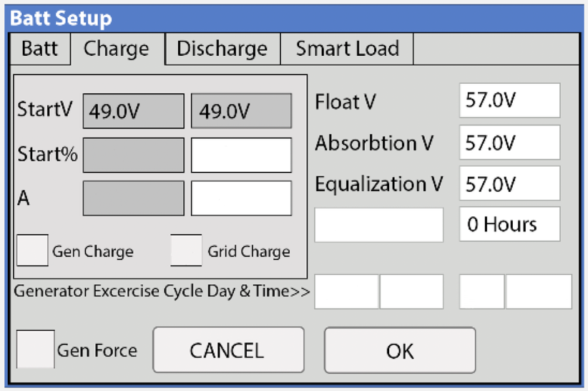Enable the Gen Charge checkbox
The image size is (588, 391).
[33, 251]
